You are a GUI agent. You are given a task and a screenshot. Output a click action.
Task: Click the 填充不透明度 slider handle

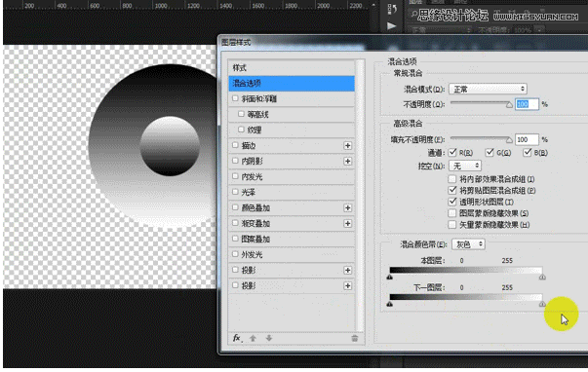[509, 140]
